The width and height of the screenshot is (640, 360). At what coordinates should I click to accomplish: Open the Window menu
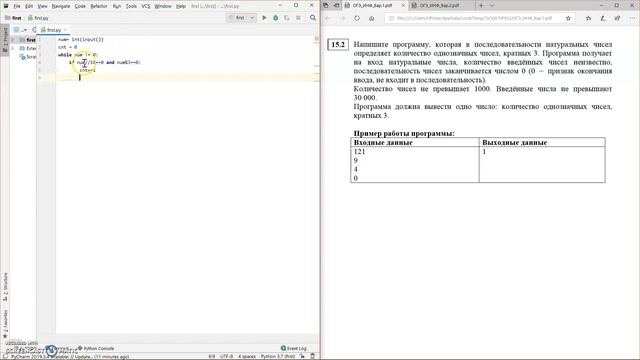tap(163, 6)
